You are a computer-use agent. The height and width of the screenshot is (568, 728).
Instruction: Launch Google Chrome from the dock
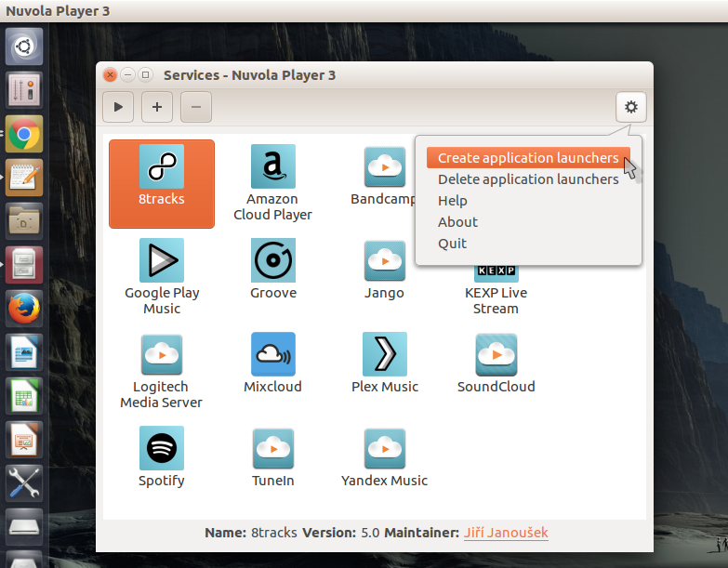(24, 134)
